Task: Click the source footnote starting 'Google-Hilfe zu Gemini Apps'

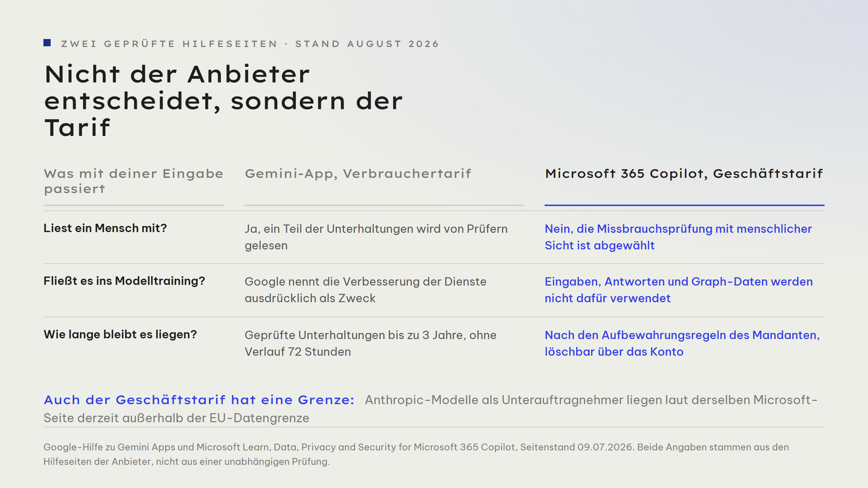Action: click(x=416, y=454)
